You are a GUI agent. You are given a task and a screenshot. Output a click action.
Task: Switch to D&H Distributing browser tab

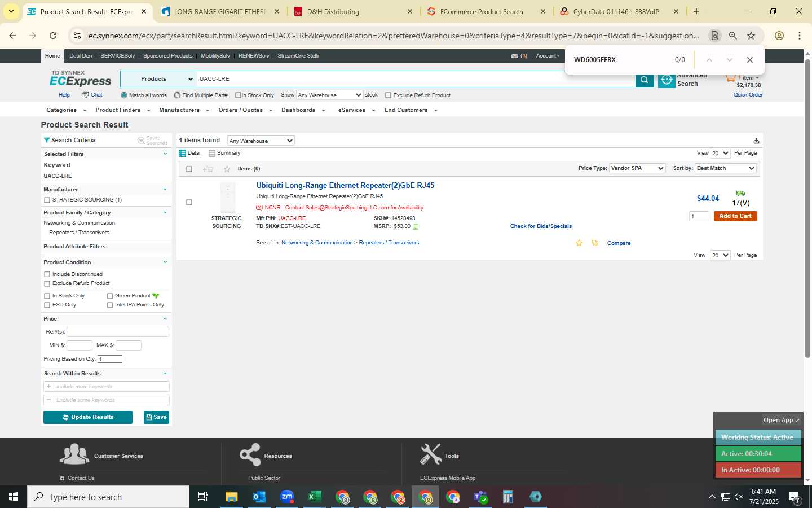click(x=354, y=11)
